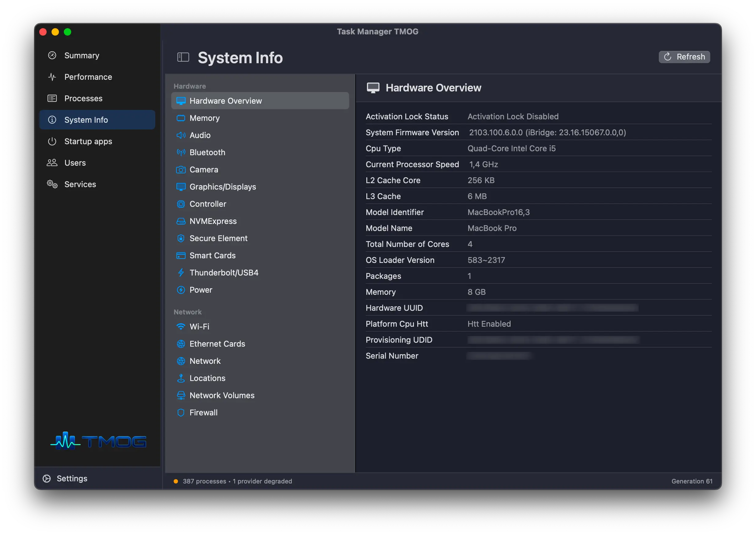
Task: Open the Summary section
Action: tap(97, 55)
